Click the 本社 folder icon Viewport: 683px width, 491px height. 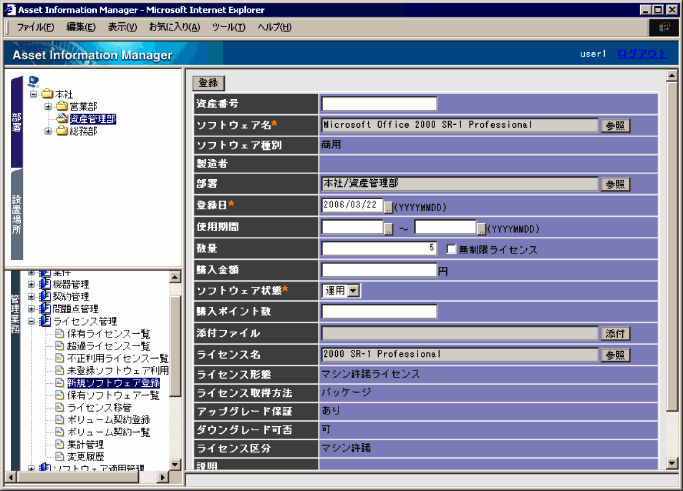(47, 94)
